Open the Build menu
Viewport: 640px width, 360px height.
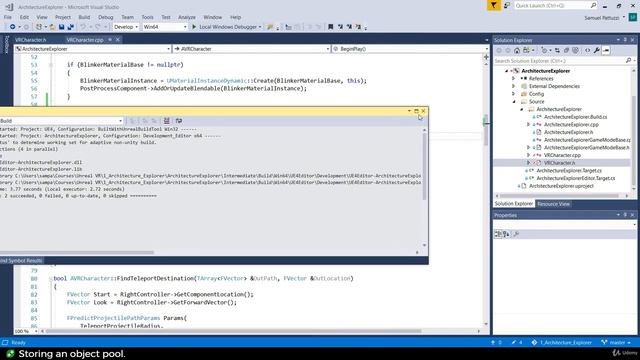click(84, 17)
